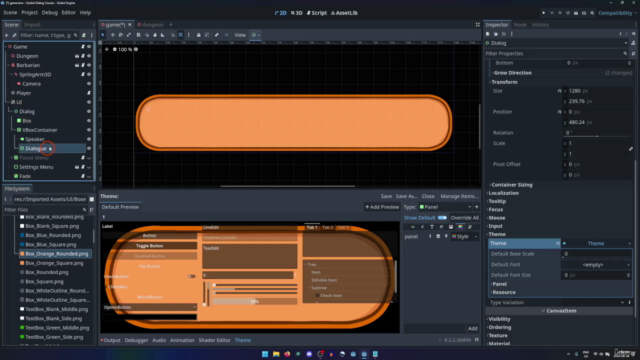Select the Fonts data type tab in Theme editor
Viewport: 640px width, 360px height.
(x=432, y=227)
